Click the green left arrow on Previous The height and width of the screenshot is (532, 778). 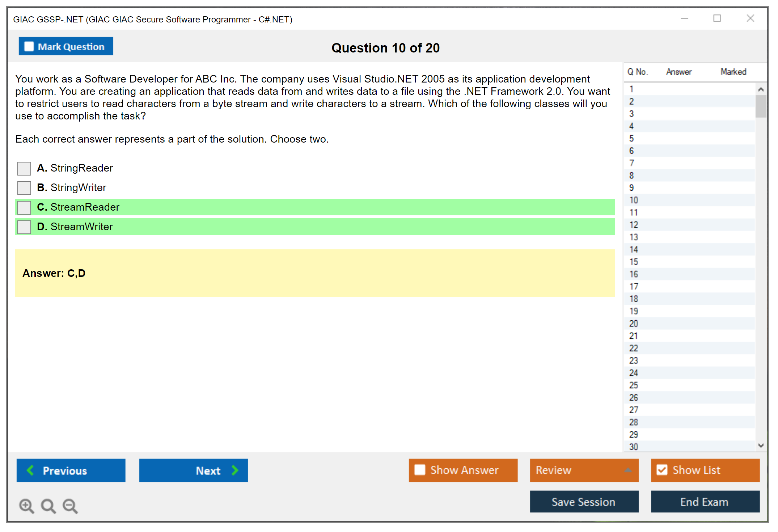[x=30, y=470]
